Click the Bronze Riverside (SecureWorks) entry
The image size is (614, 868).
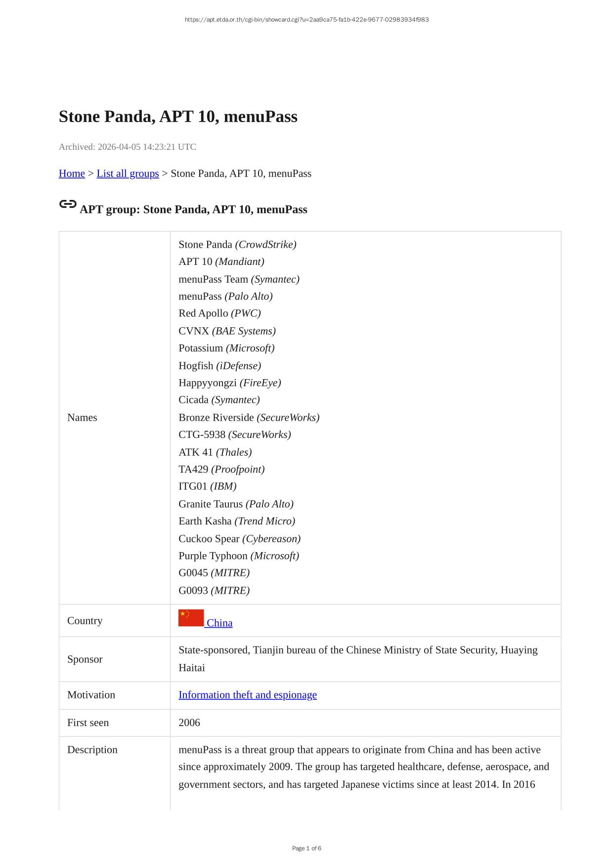click(x=249, y=418)
